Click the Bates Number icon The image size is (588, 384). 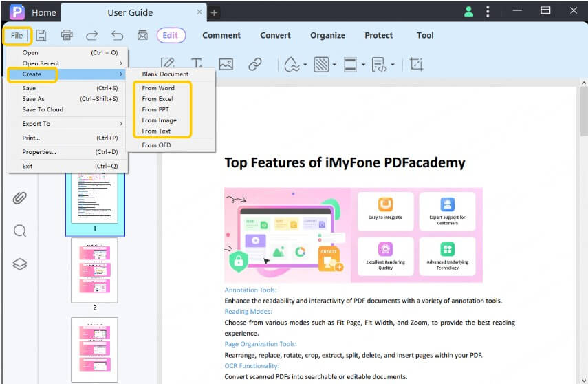pyautogui.click(x=379, y=64)
